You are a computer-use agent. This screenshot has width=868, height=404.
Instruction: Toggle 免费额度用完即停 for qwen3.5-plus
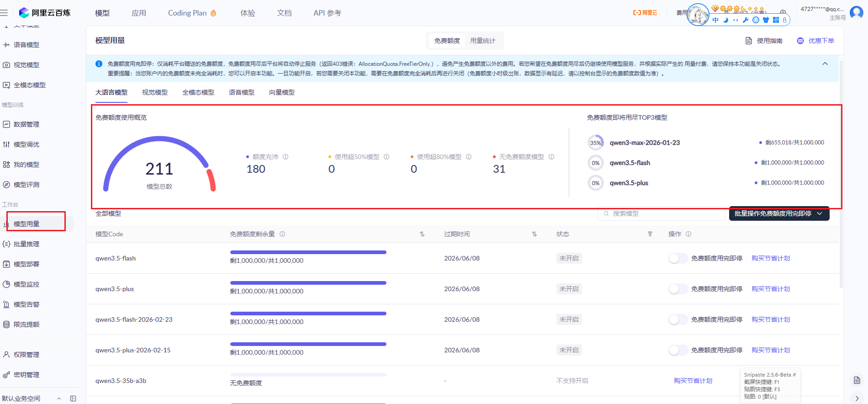pos(678,289)
